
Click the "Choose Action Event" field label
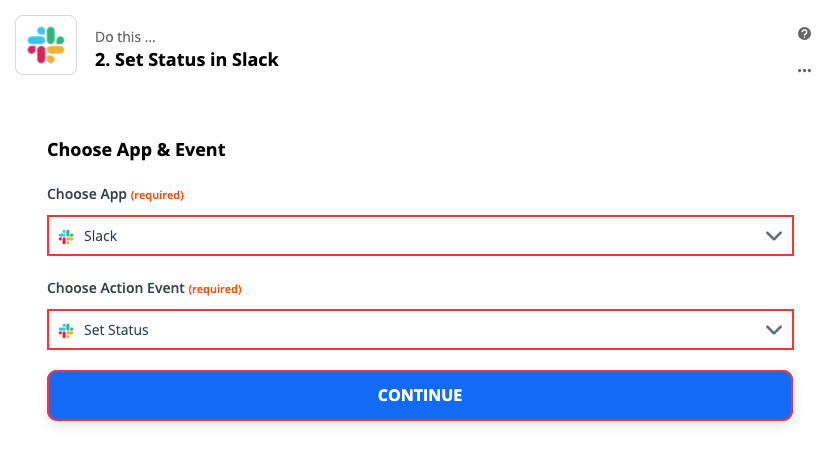[116, 288]
